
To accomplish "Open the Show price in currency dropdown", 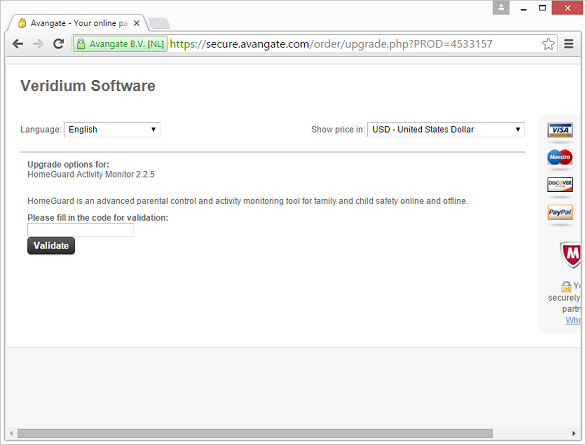I will pyautogui.click(x=446, y=130).
